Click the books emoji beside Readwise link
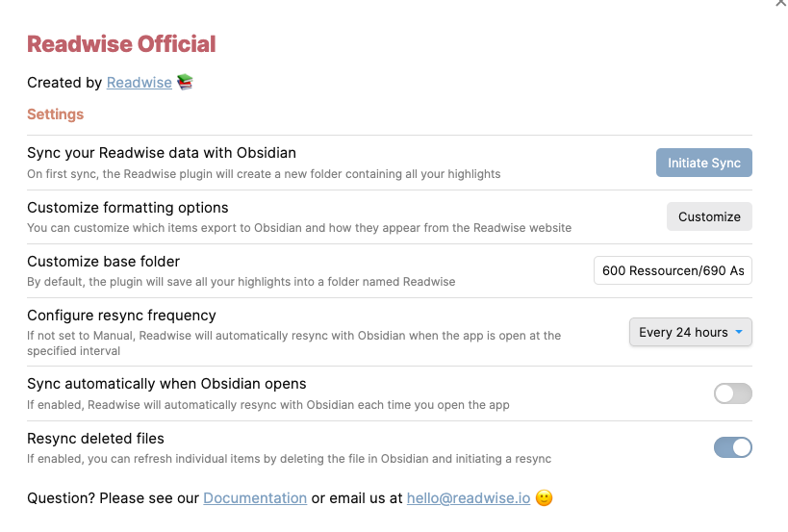 click(x=185, y=83)
